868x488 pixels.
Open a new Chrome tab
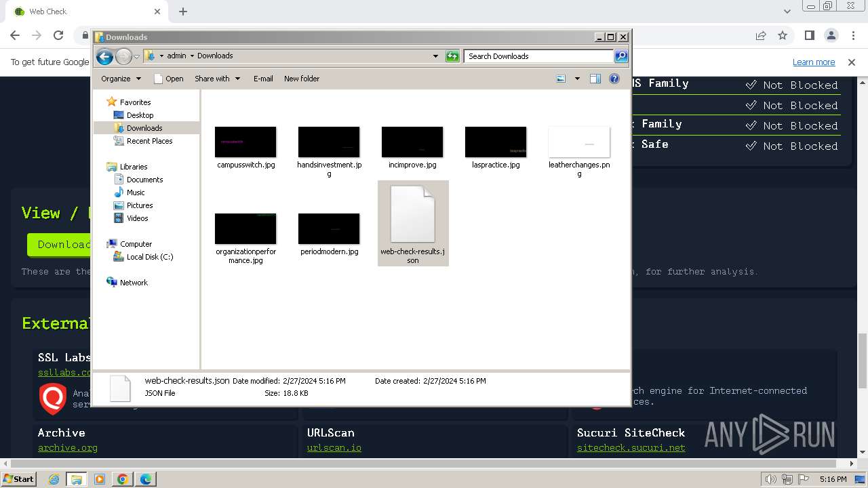click(x=183, y=12)
